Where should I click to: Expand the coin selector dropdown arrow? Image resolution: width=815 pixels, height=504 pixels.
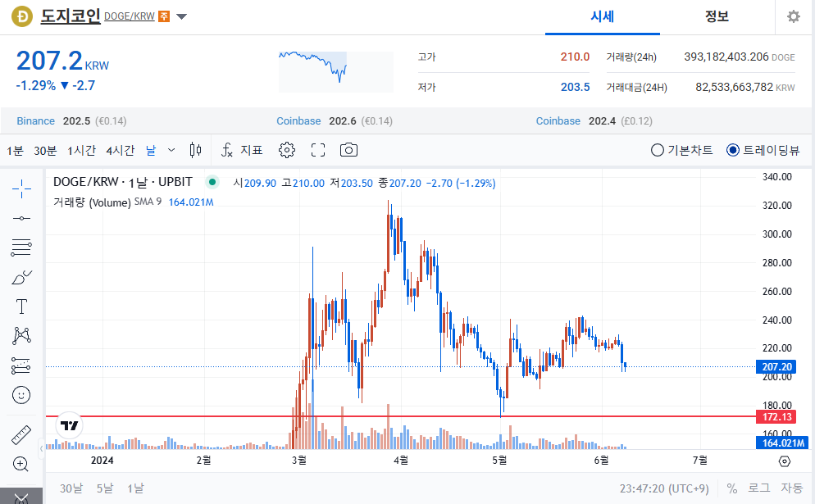(180, 16)
